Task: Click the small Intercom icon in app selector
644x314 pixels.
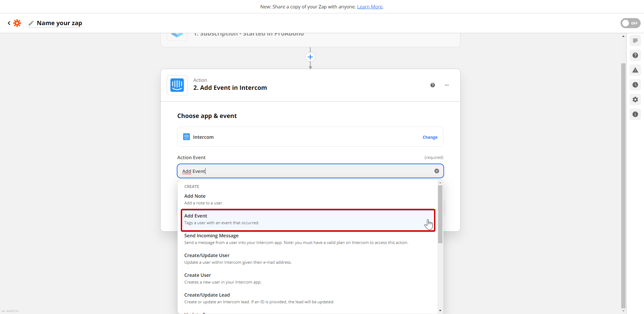Action: pos(186,137)
